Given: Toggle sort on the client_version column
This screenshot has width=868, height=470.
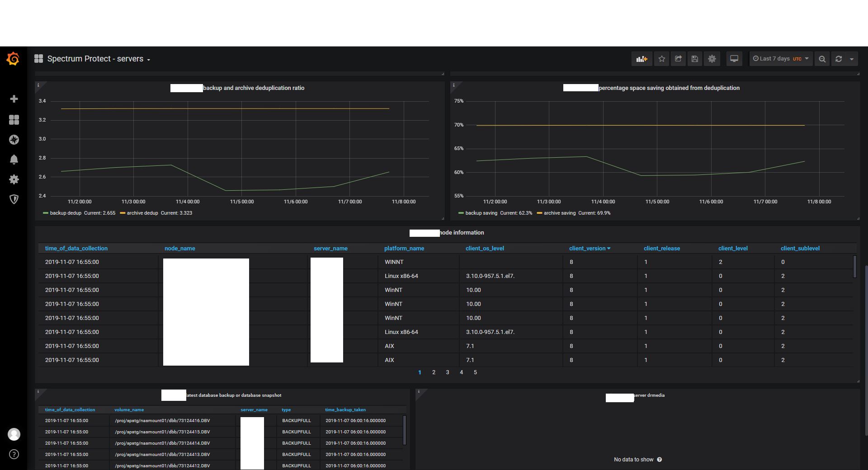Looking at the screenshot, I should (x=590, y=249).
